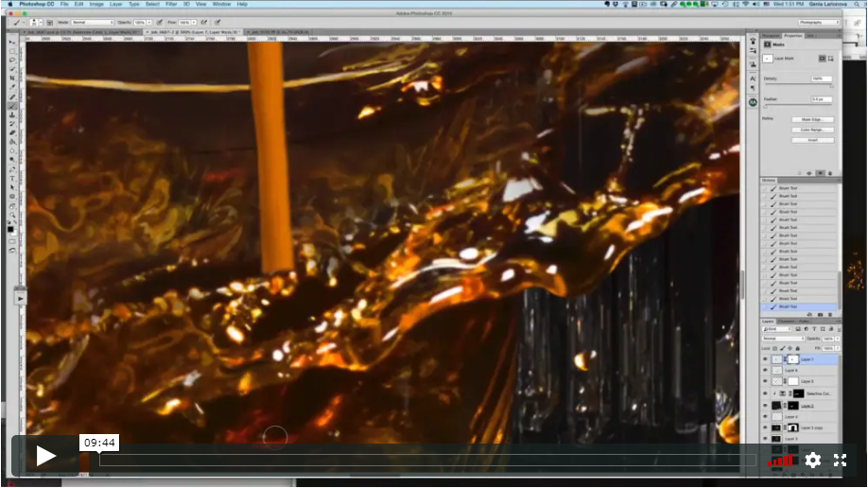Viewport: 868px width, 488px height.
Task: Select vector mask icon in Properties panel
Action: pos(831,58)
